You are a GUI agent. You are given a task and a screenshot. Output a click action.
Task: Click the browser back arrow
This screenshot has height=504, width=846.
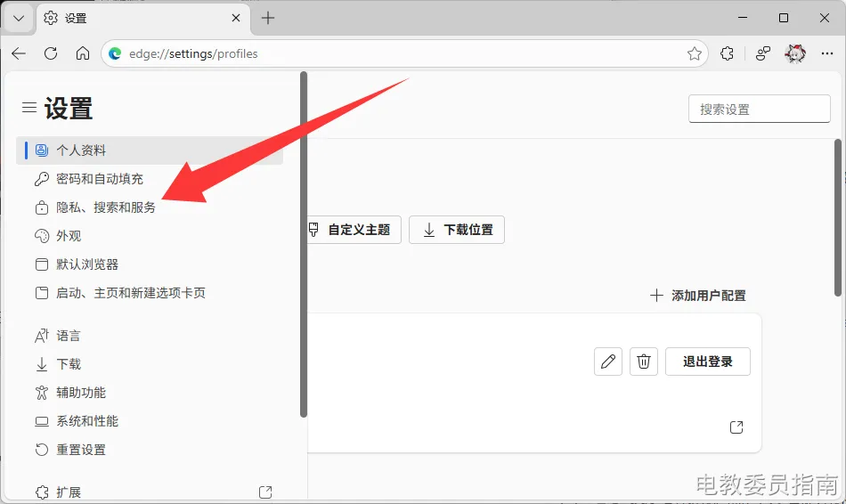[19, 53]
